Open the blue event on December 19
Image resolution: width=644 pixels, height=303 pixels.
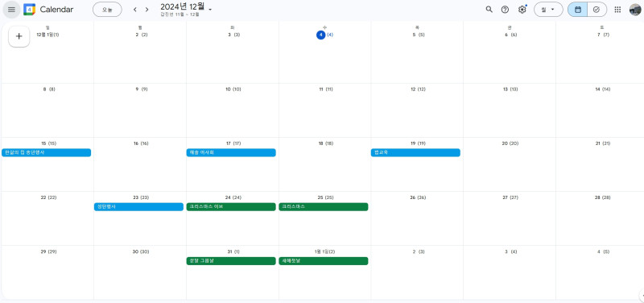pyautogui.click(x=415, y=152)
